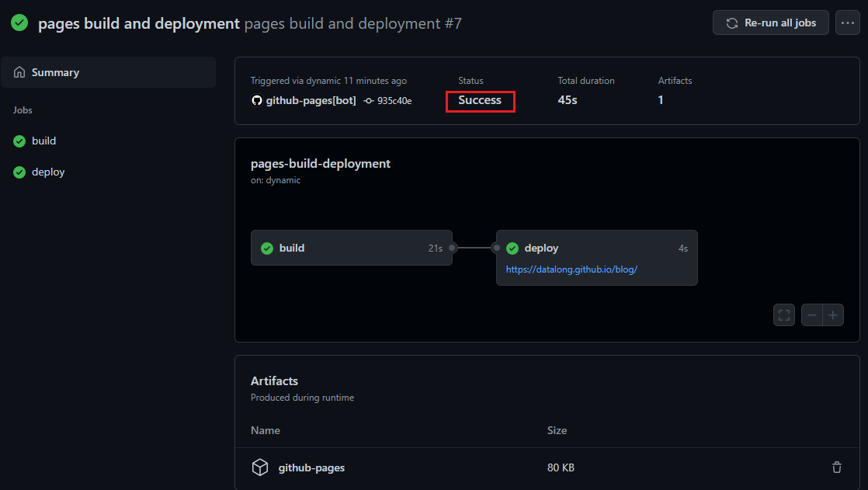Open the Summary sidebar item

click(109, 72)
